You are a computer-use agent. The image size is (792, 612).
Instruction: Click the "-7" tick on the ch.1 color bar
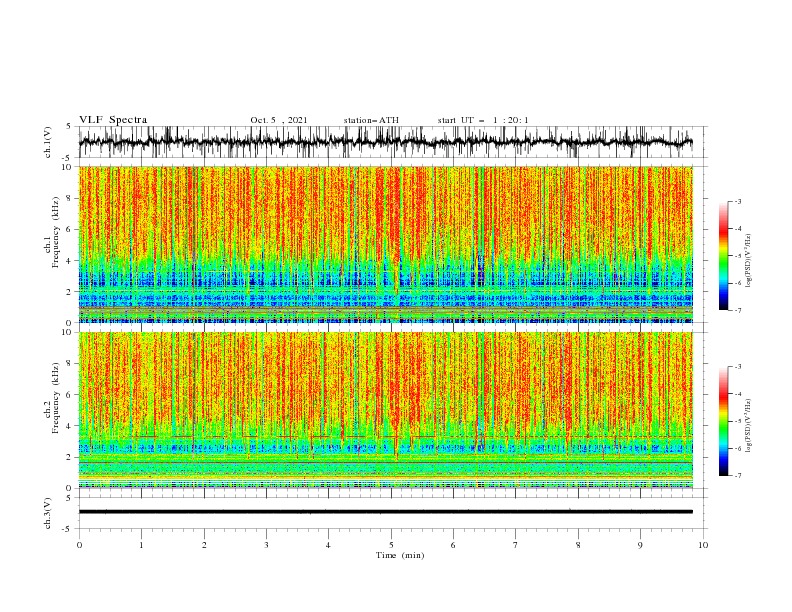[x=738, y=310]
